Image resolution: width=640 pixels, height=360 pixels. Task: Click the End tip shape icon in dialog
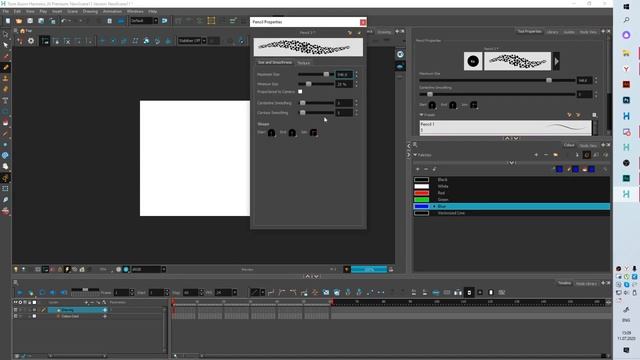[x=292, y=133]
